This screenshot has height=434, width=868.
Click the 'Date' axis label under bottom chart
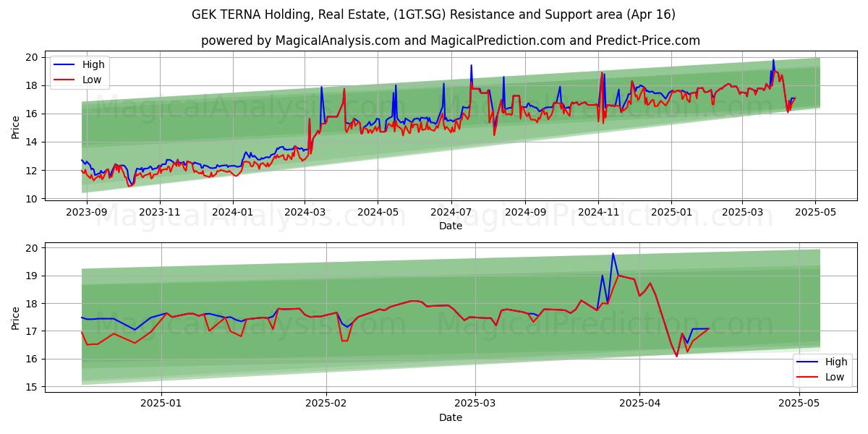[451, 417]
